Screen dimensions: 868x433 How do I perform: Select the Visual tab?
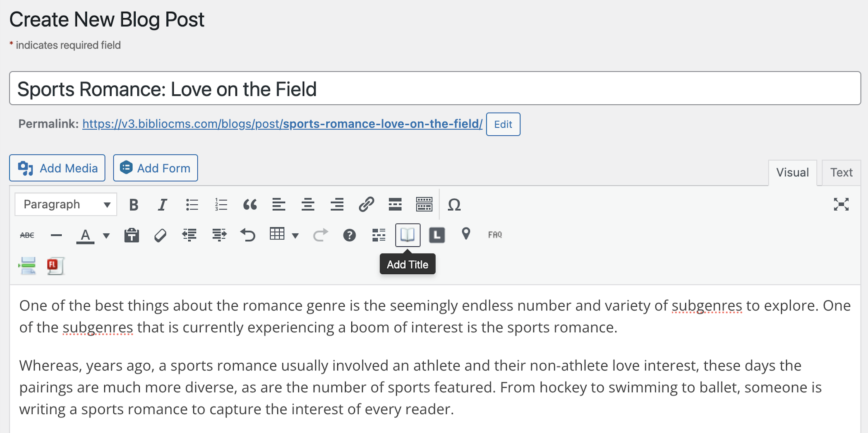click(x=792, y=172)
